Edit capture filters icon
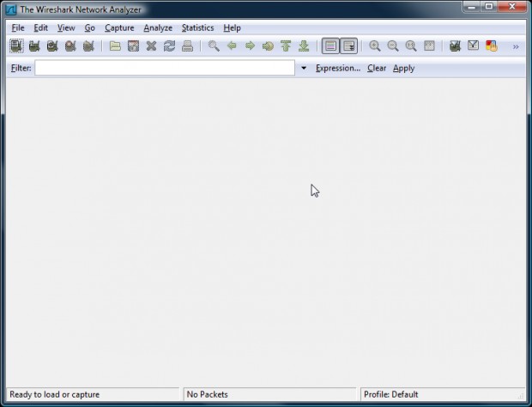The image size is (532, 407). 455,46
